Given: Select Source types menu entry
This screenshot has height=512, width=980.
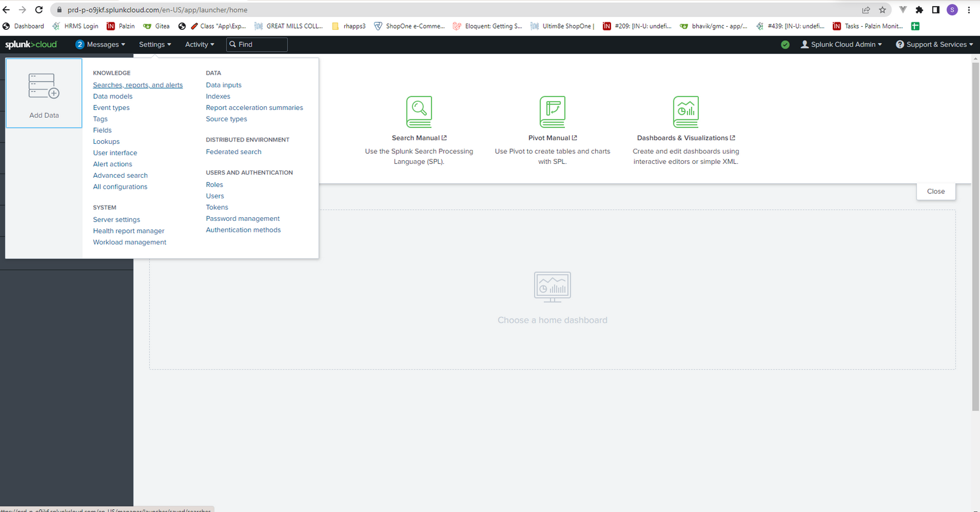Looking at the screenshot, I should click(x=226, y=119).
